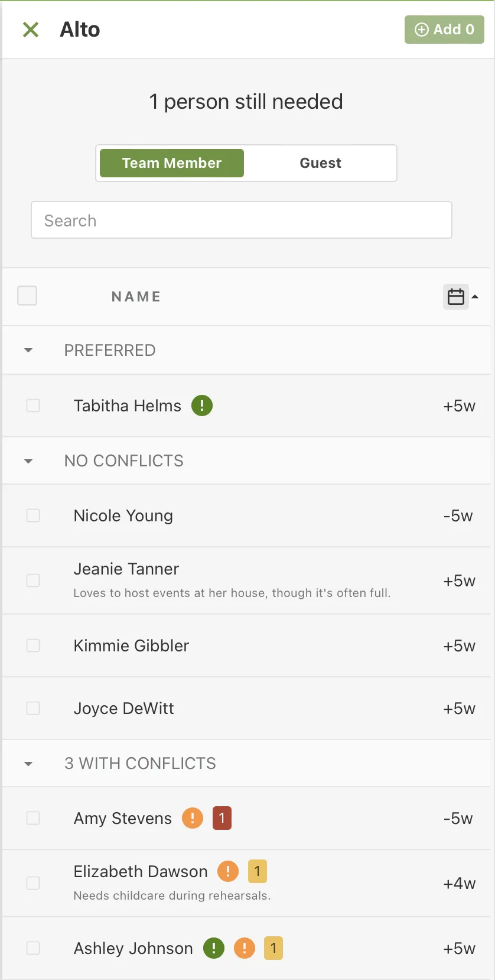Click Amy Stevens' red conflict count badge
The height and width of the screenshot is (980, 495).
pos(222,818)
